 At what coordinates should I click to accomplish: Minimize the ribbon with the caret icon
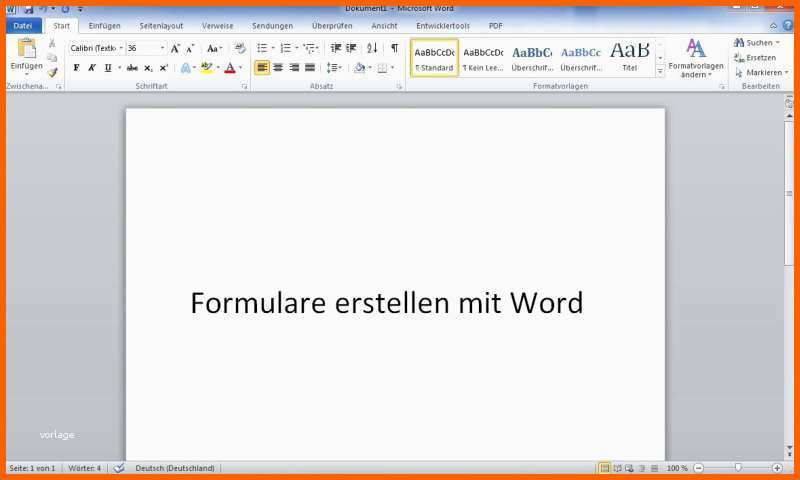point(773,26)
